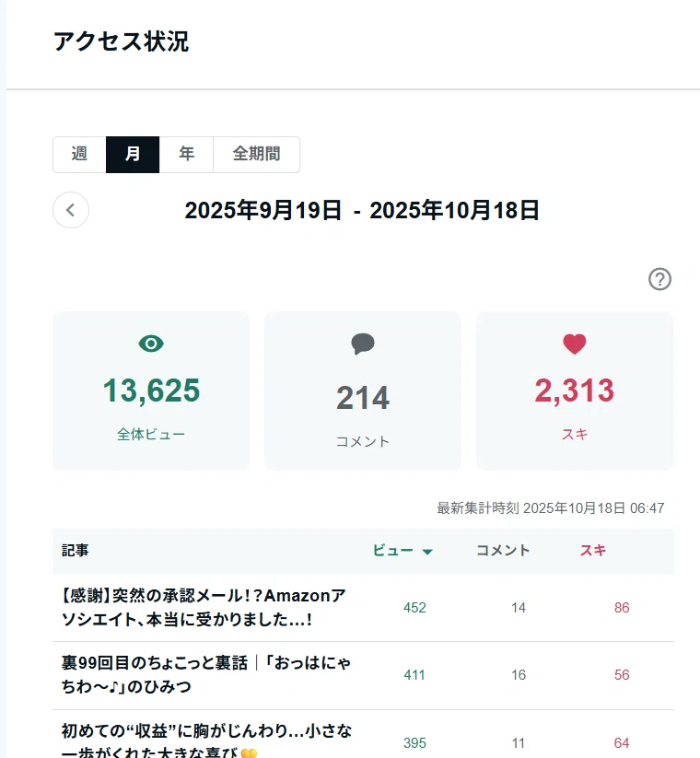The image size is (700, 758).
Task: Switch to the 週 tab
Action: pyautogui.click(x=79, y=154)
